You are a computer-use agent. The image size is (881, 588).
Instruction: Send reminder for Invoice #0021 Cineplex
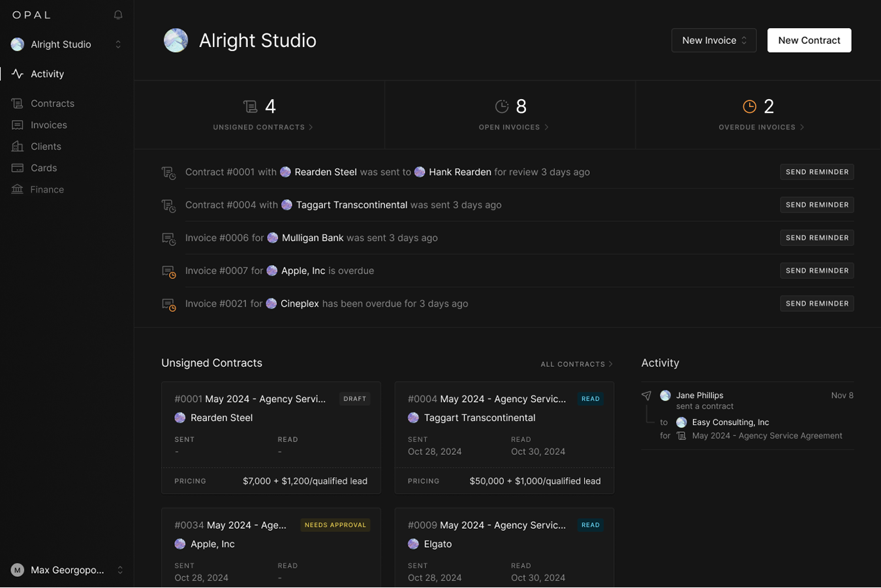tap(817, 303)
